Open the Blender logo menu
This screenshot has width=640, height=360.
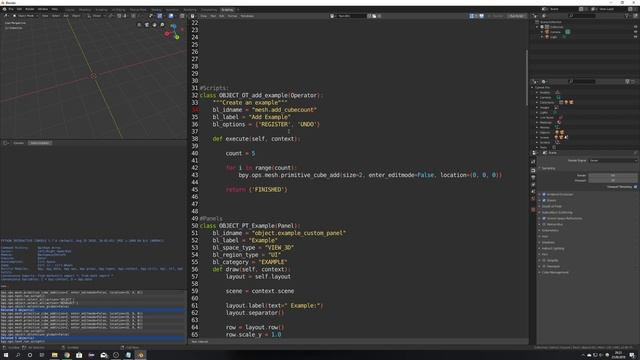4,9
